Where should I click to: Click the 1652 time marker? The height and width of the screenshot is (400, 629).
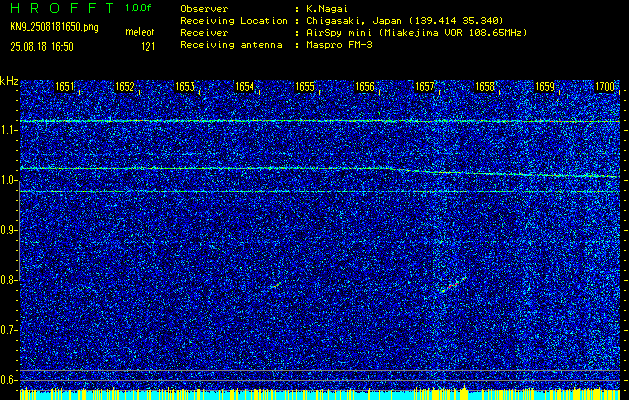pos(124,87)
